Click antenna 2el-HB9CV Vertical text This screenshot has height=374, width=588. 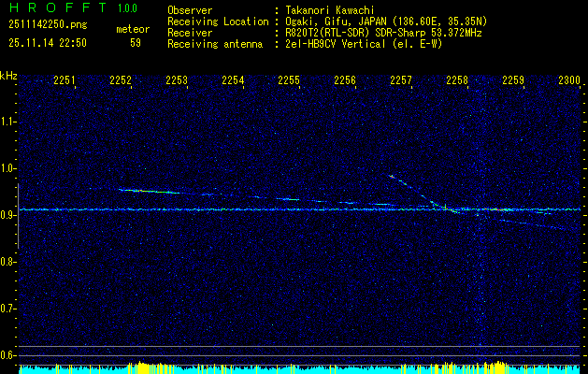click(x=364, y=44)
